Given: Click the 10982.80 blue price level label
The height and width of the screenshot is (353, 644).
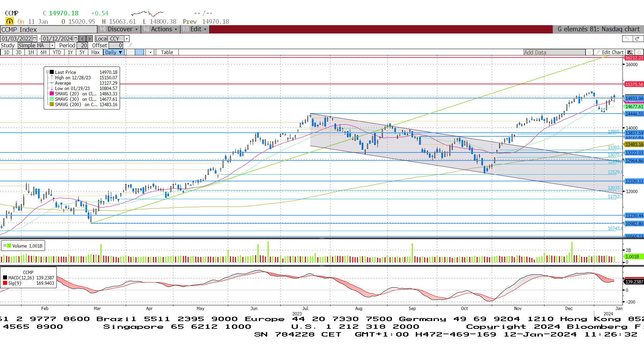Looking at the screenshot, I should (x=634, y=224).
